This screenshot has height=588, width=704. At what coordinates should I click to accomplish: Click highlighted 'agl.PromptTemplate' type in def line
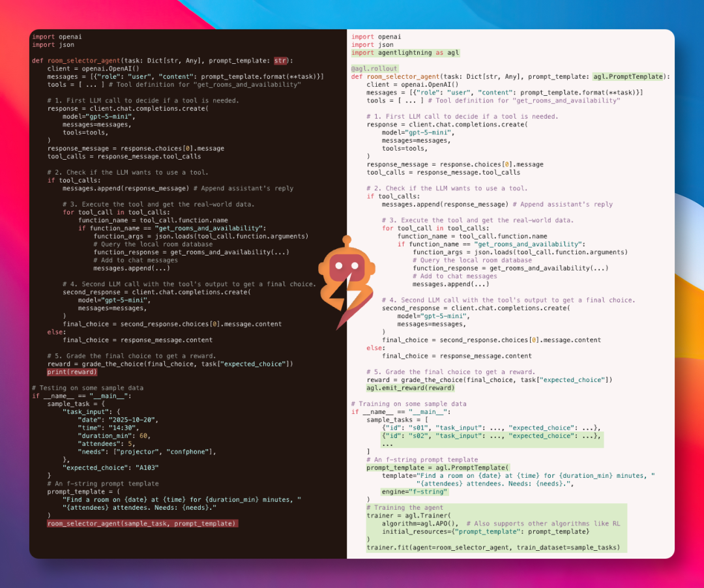point(628,77)
